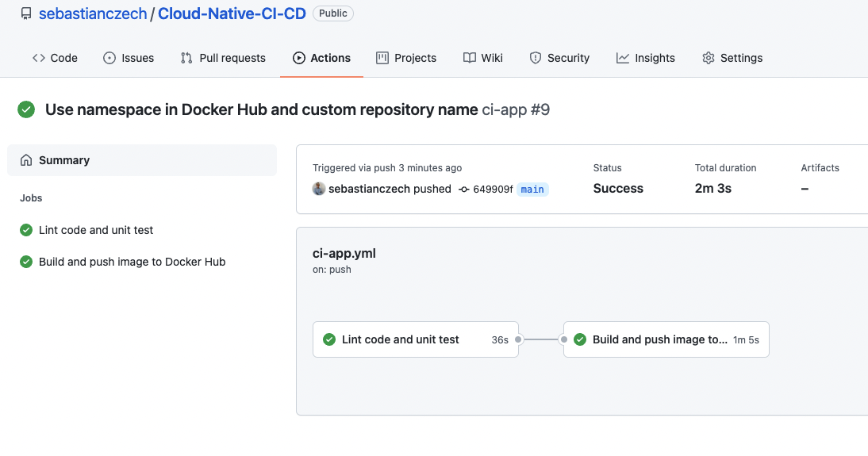Click the success check icon for sidebar Lint job
Viewport: 868px width, 456px height.
pyautogui.click(x=26, y=230)
